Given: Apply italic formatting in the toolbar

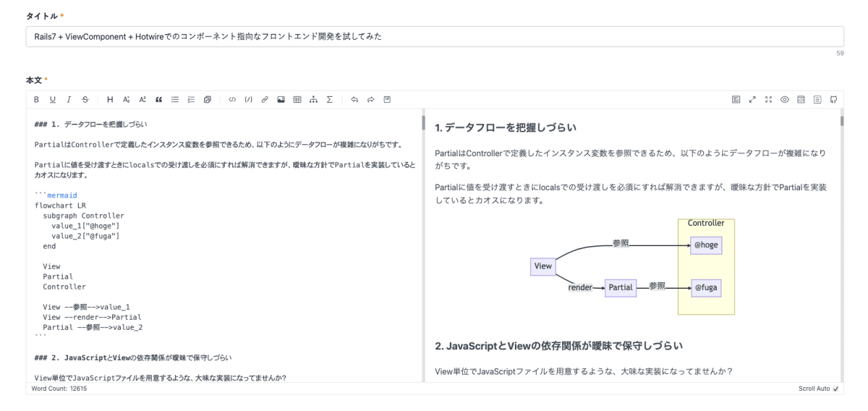Looking at the screenshot, I should [69, 98].
